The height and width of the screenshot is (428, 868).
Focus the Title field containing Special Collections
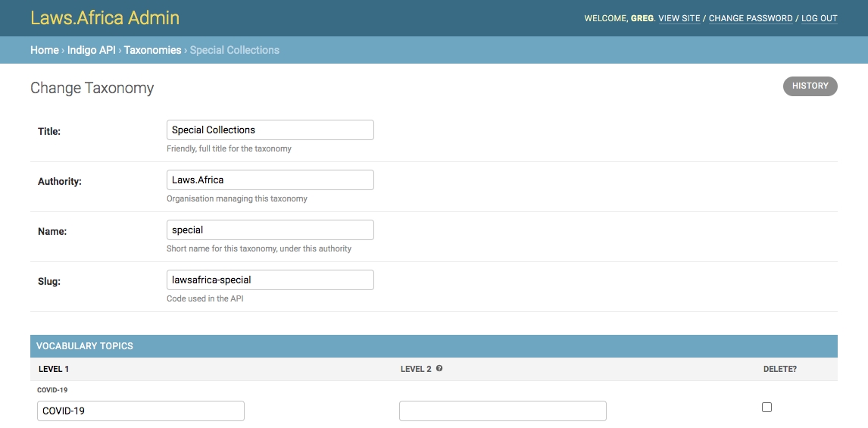pyautogui.click(x=270, y=130)
